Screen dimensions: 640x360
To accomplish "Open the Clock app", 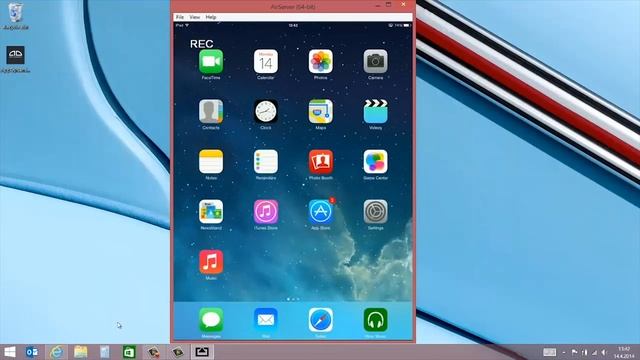I will point(266,111).
